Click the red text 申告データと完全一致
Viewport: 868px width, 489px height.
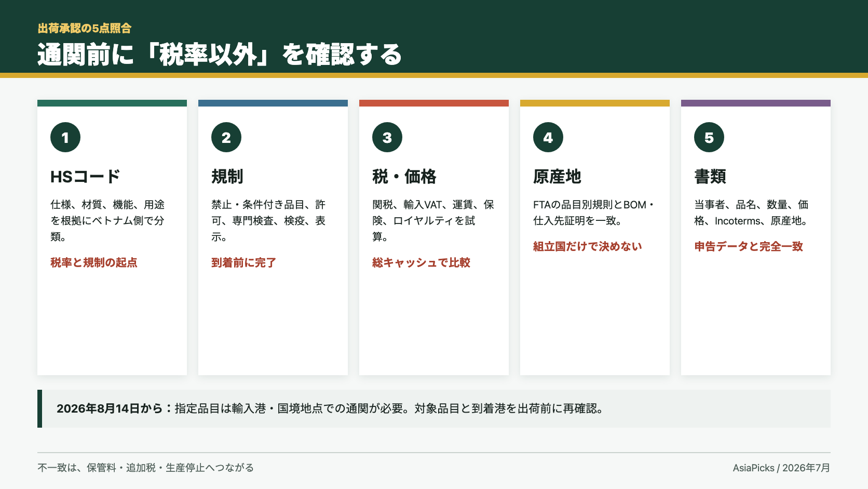click(x=749, y=246)
